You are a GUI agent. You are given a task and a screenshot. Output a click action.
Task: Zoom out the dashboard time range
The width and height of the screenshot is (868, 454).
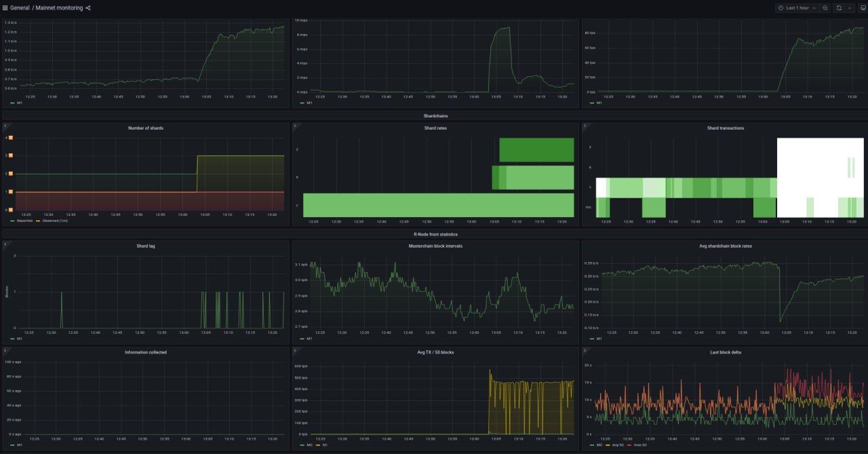(x=825, y=8)
